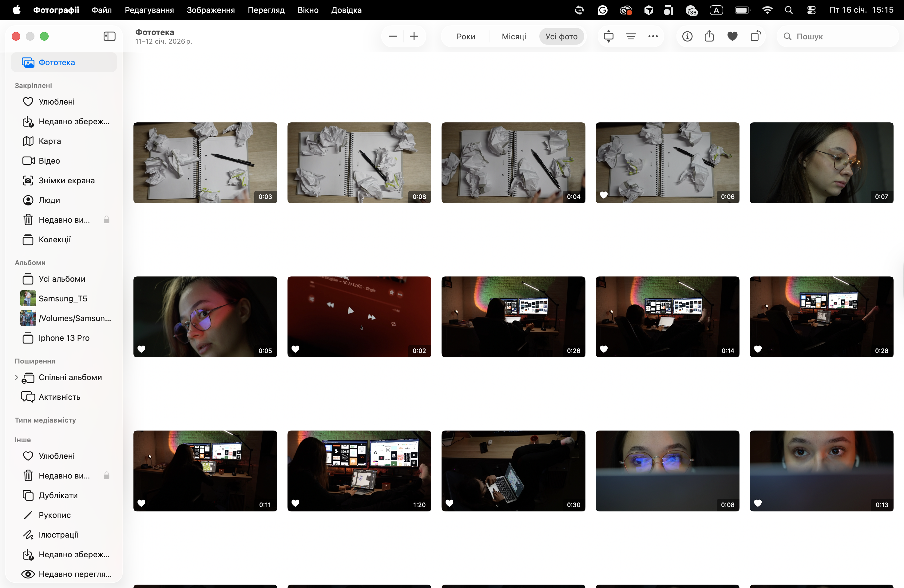
Task: Unfavorite the 0:06 video via its heart overlay
Action: click(x=604, y=195)
